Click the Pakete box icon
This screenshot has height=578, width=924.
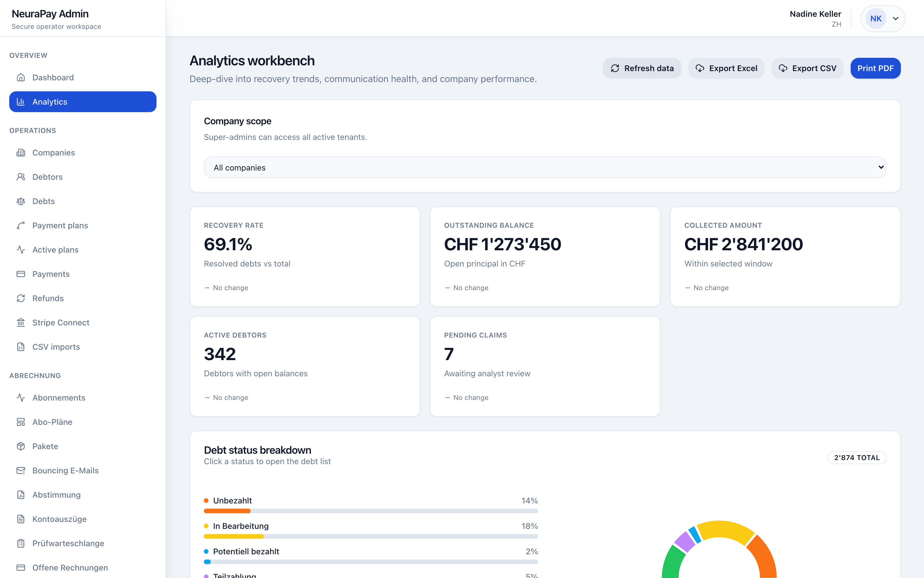[x=21, y=446]
